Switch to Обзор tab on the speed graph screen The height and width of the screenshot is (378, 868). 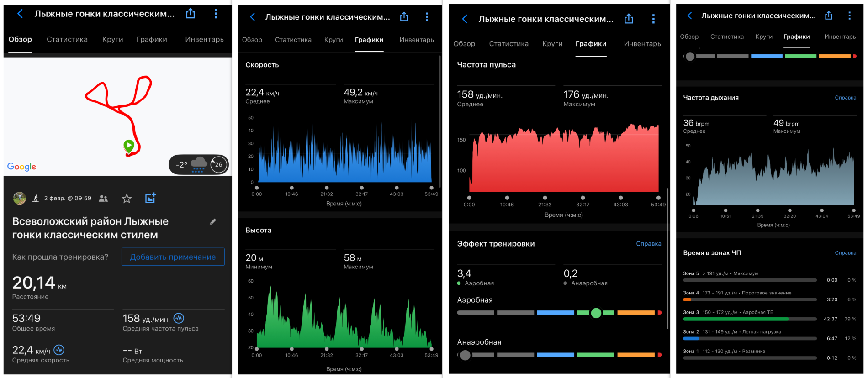pyautogui.click(x=252, y=40)
